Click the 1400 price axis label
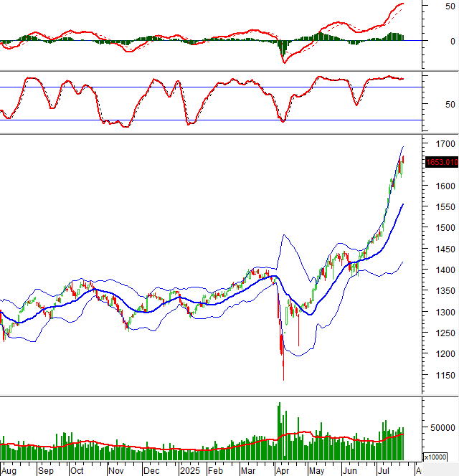Viewport: 459px width, 476px height. 445,270
